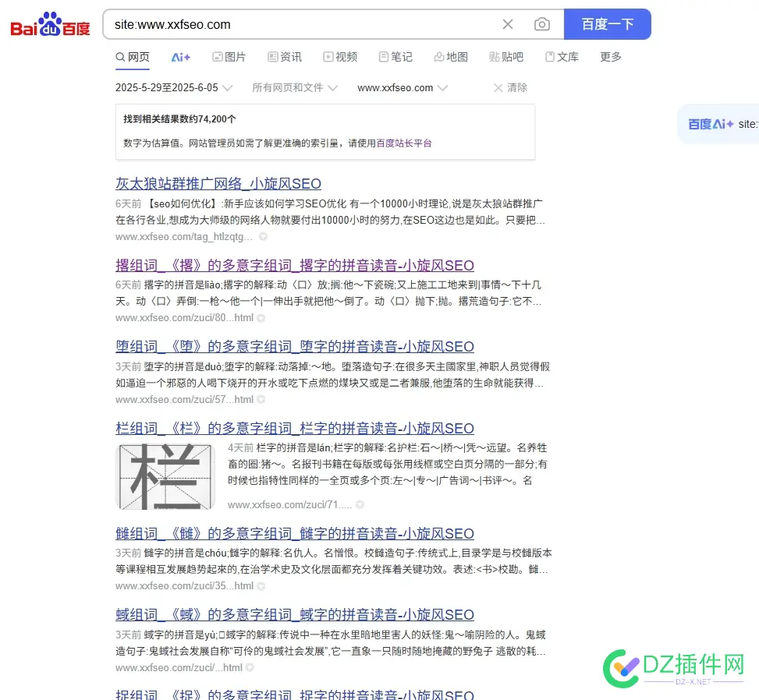Click URL www.xxfseo.com/tag_htlzqtg...
The width and height of the screenshot is (759, 700).
(x=184, y=236)
